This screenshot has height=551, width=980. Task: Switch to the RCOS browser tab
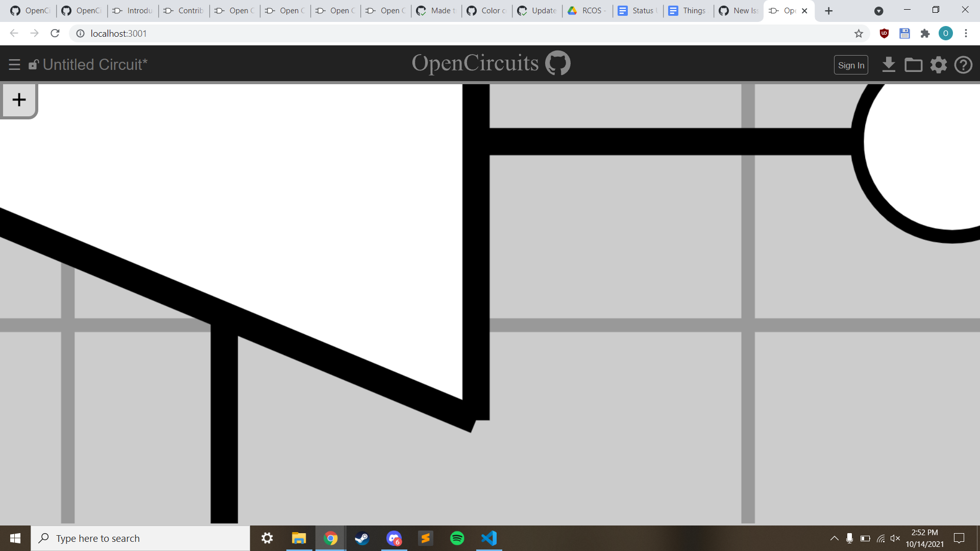click(587, 10)
